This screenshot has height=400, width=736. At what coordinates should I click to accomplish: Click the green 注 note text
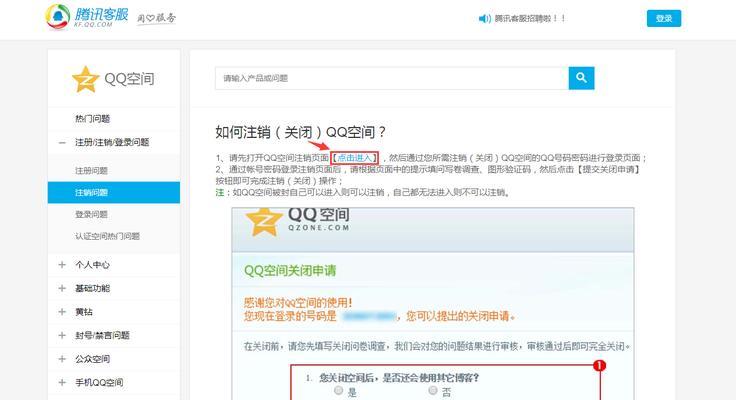219,192
